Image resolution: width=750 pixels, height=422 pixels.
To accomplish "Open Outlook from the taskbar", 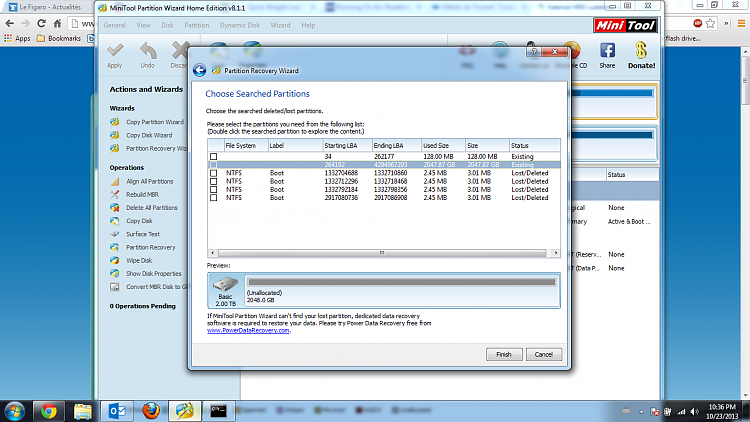I will pos(117,411).
